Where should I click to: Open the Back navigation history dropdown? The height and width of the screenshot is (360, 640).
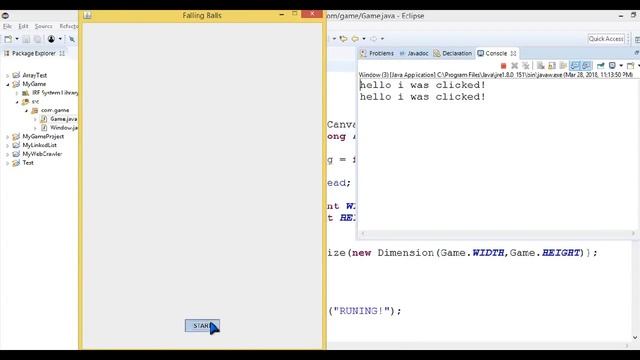pyautogui.click(x=364, y=39)
